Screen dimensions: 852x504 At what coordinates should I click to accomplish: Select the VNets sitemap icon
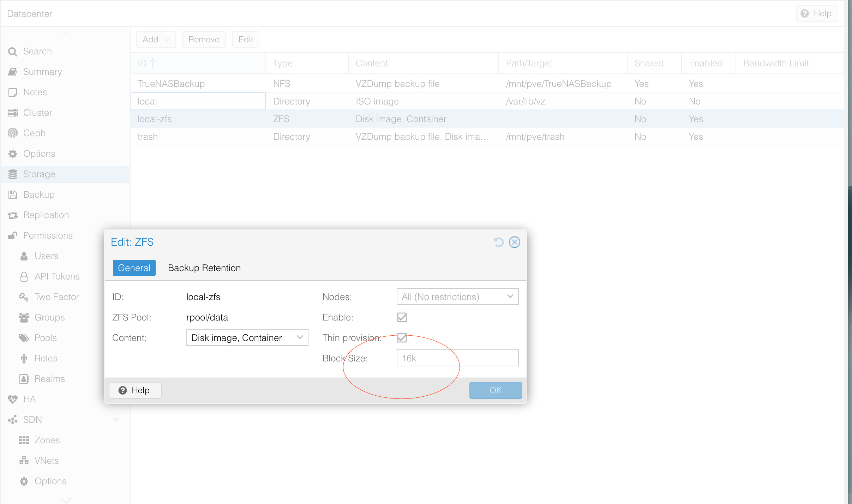[24, 461]
